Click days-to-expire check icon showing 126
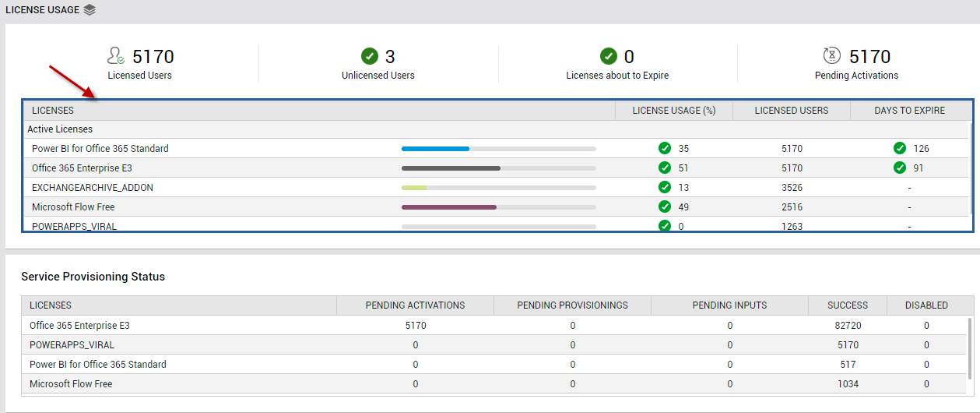The width and height of the screenshot is (980, 413). pyautogui.click(x=900, y=148)
